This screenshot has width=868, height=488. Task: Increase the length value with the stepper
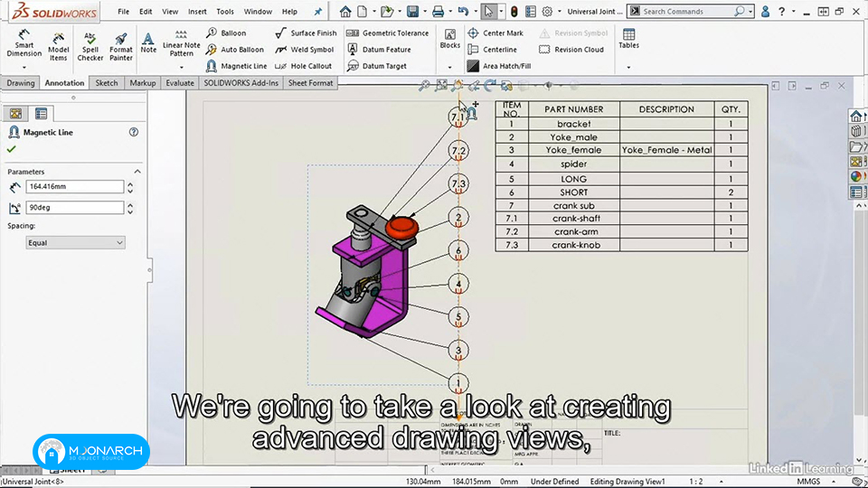130,184
